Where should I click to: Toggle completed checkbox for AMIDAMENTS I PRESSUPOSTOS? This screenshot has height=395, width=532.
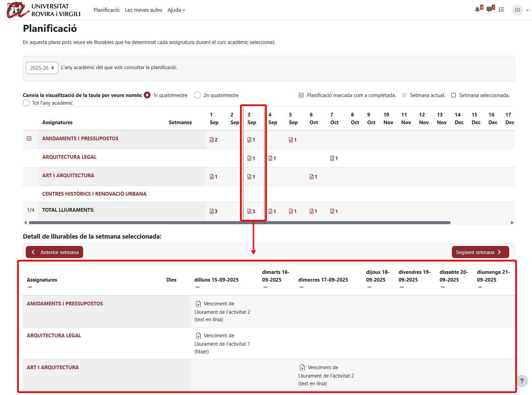click(x=29, y=139)
